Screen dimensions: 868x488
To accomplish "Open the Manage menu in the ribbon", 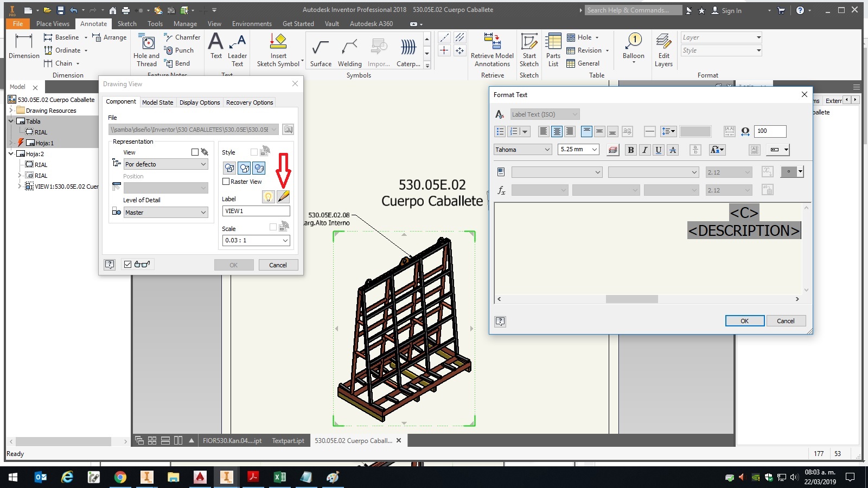I will (x=185, y=23).
